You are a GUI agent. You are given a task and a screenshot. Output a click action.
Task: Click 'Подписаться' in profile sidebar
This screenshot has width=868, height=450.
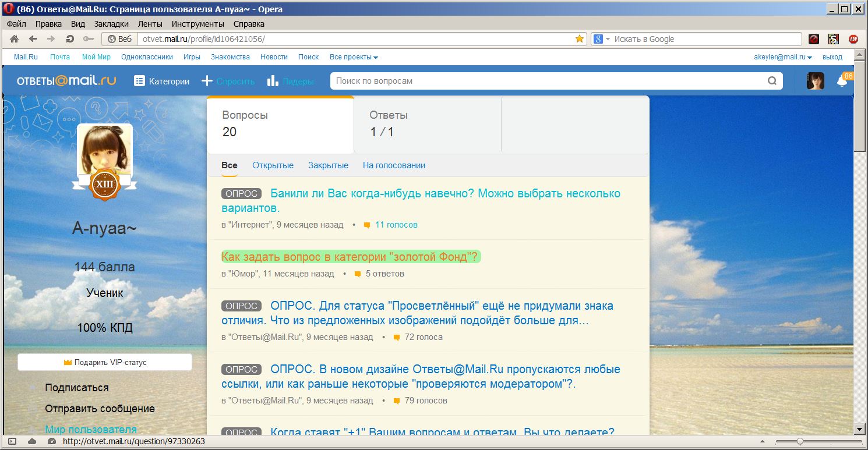tap(77, 388)
